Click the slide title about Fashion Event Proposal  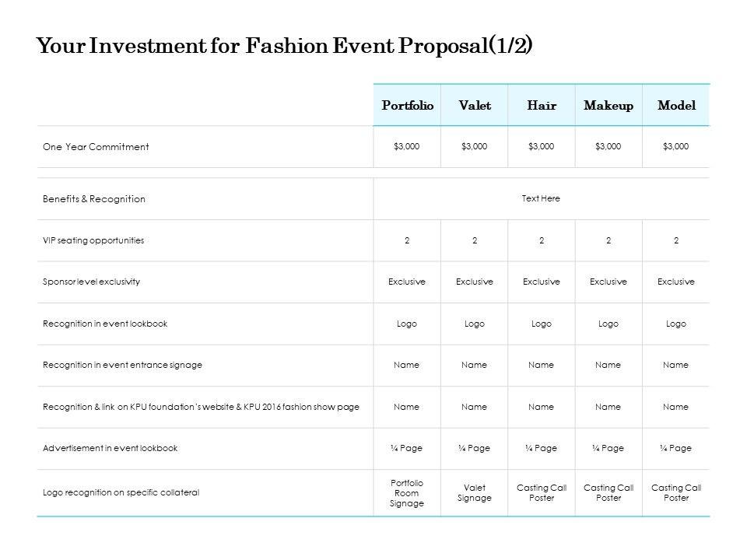285,45
